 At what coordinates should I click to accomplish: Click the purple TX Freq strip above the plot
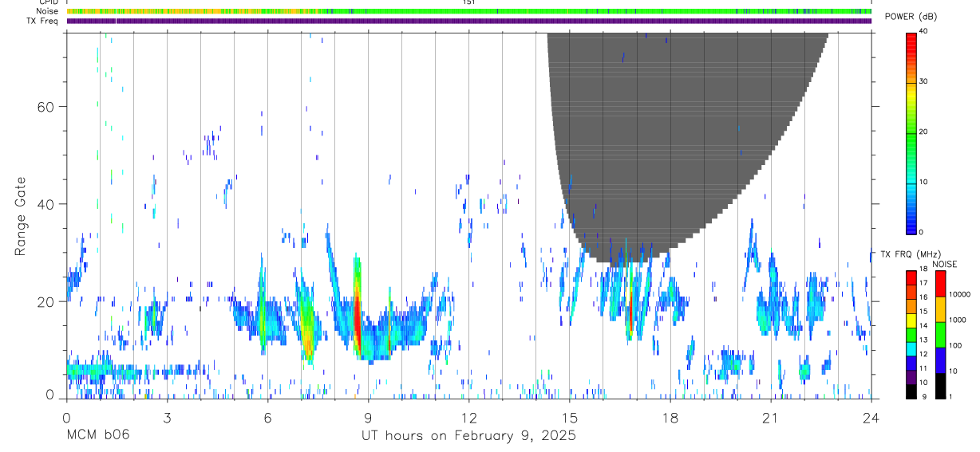[x=469, y=21]
